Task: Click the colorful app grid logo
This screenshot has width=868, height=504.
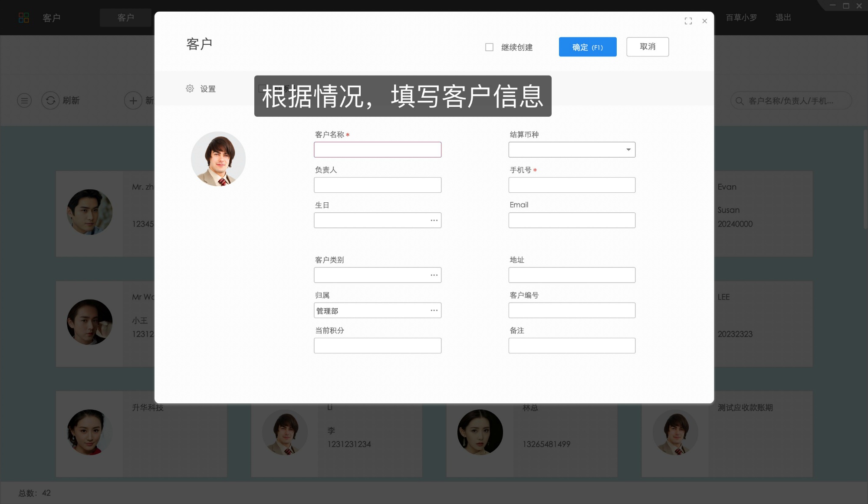Action: tap(24, 17)
